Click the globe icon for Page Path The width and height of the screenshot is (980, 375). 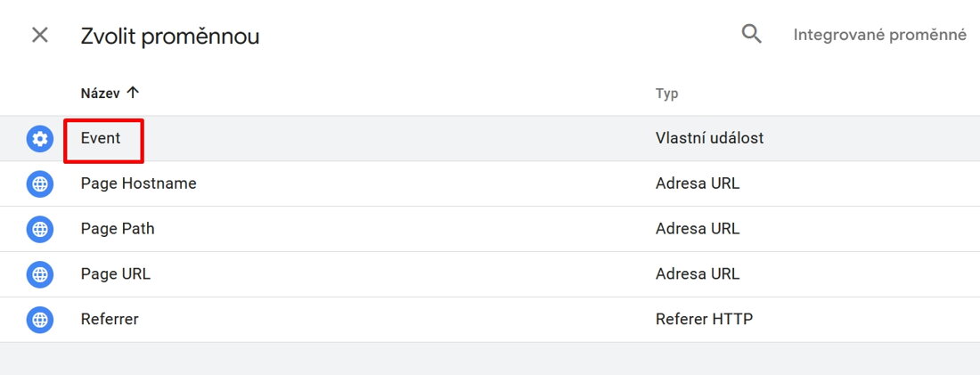40,230
